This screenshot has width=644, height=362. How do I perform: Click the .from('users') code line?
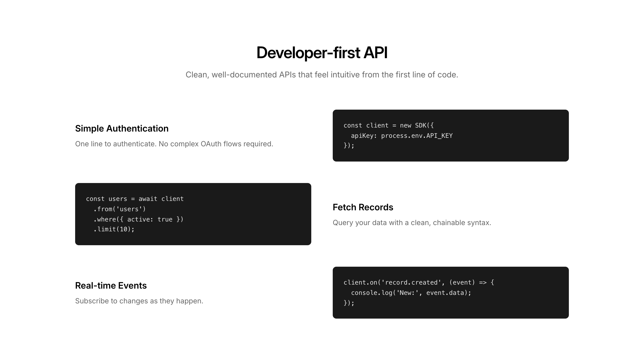[x=119, y=209]
